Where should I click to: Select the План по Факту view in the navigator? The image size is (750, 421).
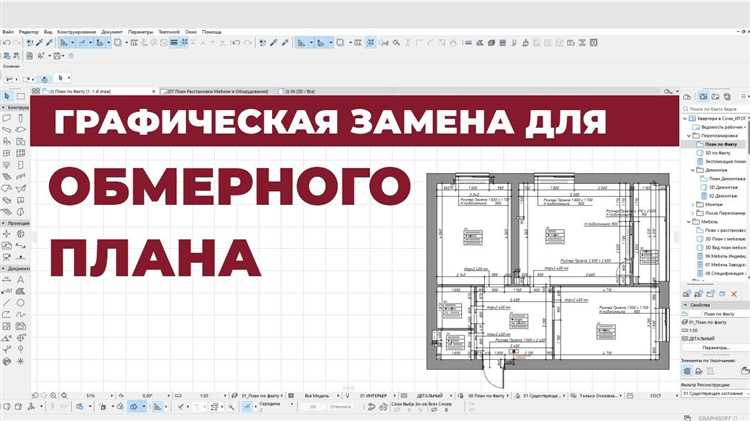click(x=720, y=144)
